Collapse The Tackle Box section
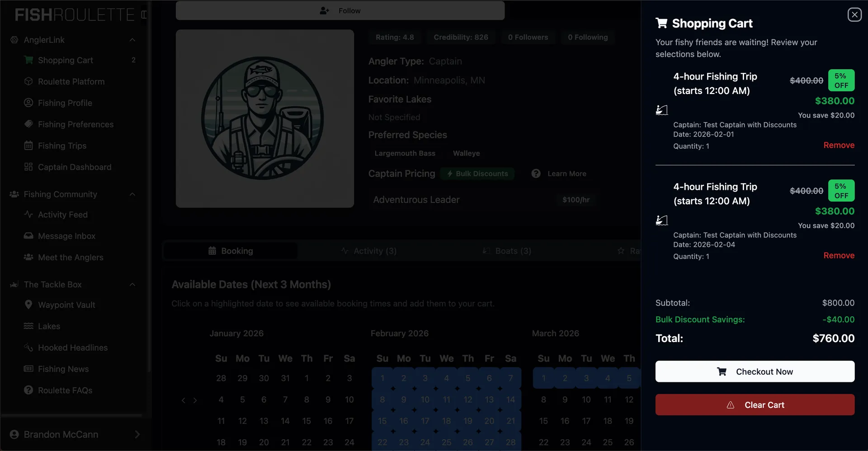Viewport: 868px width, 451px height. point(132,285)
